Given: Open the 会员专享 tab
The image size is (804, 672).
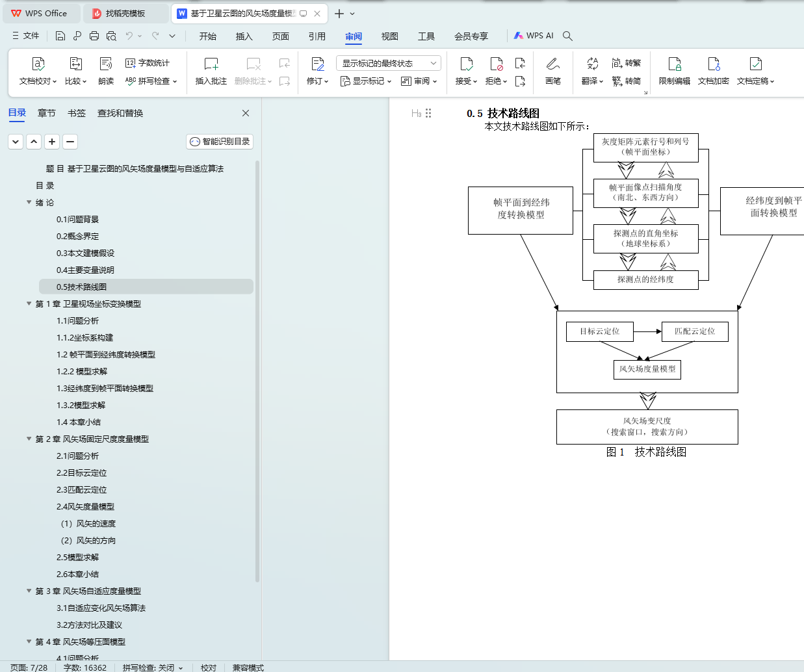Looking at the screenshot, I should [471, 36].
